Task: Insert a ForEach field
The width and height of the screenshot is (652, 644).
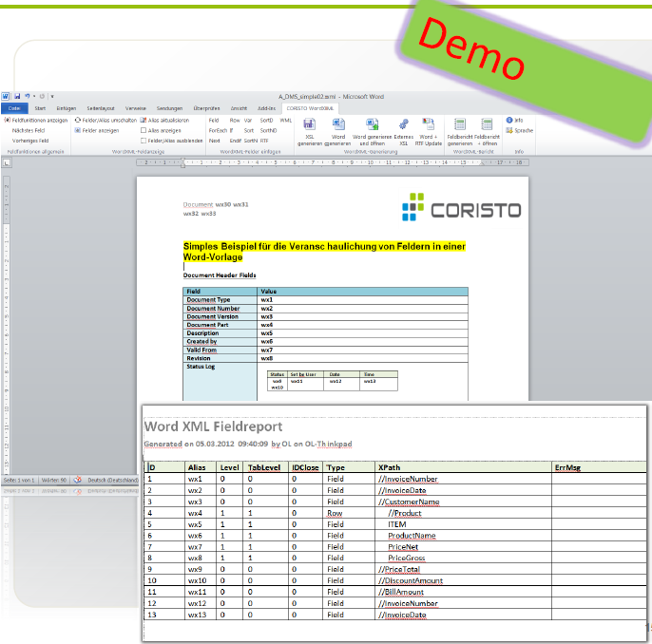Action: (x=218, y=130)
